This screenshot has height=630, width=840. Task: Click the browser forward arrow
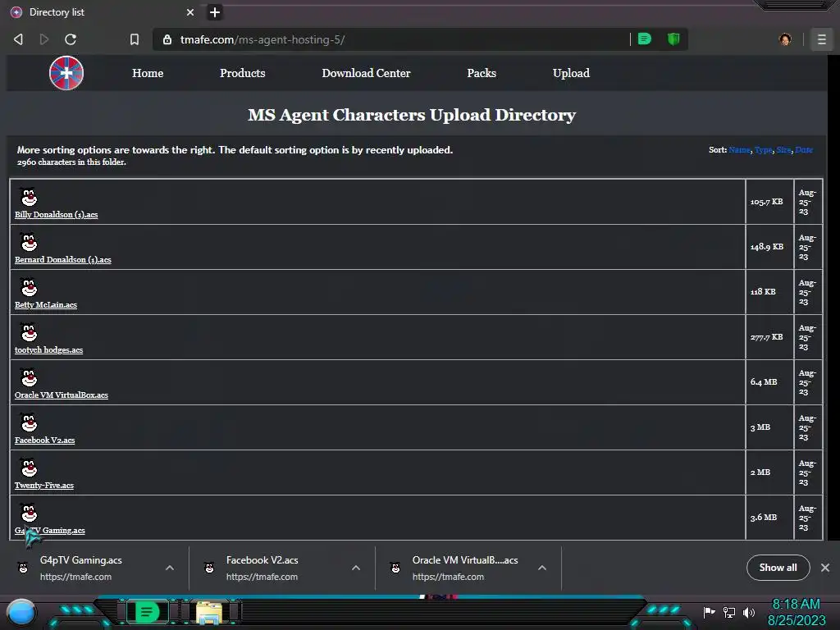[44, 39]
